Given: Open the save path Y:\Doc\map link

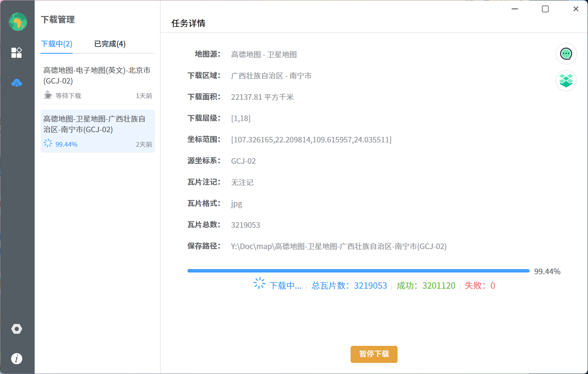Looking at the screenshot, I should [337, 246].
